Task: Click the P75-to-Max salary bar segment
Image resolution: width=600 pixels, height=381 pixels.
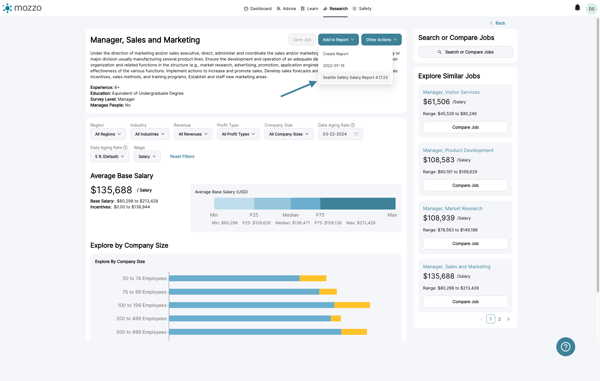Action: pos(358,204)
